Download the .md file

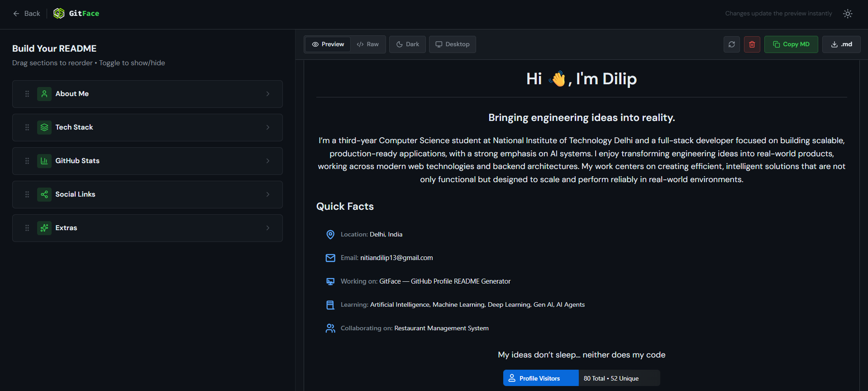[x=841, y=44]
